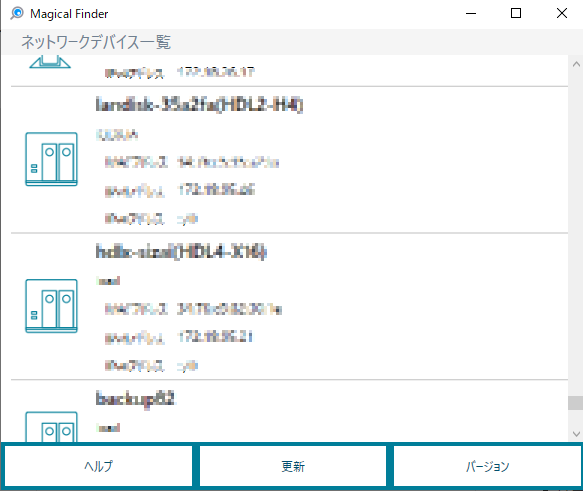Click the IPv4 address of landisk device
This screenshot has height=491, width=583.
[216, 190]
